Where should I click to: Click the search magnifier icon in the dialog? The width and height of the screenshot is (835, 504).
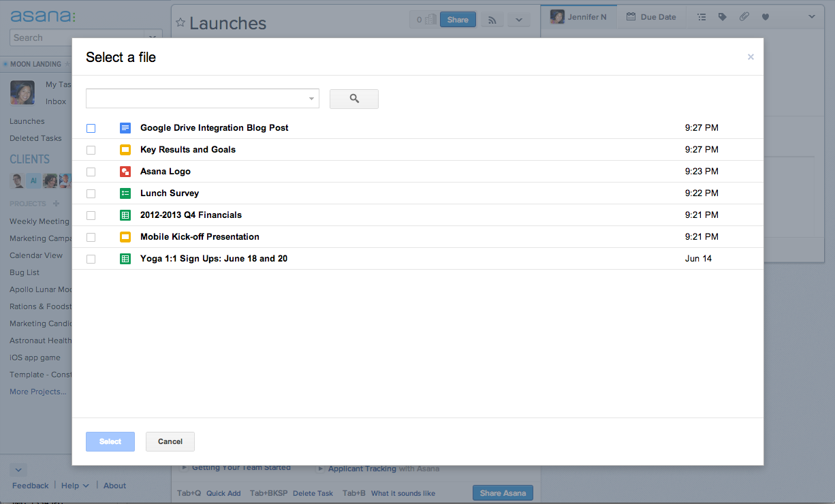click(353, 98)
